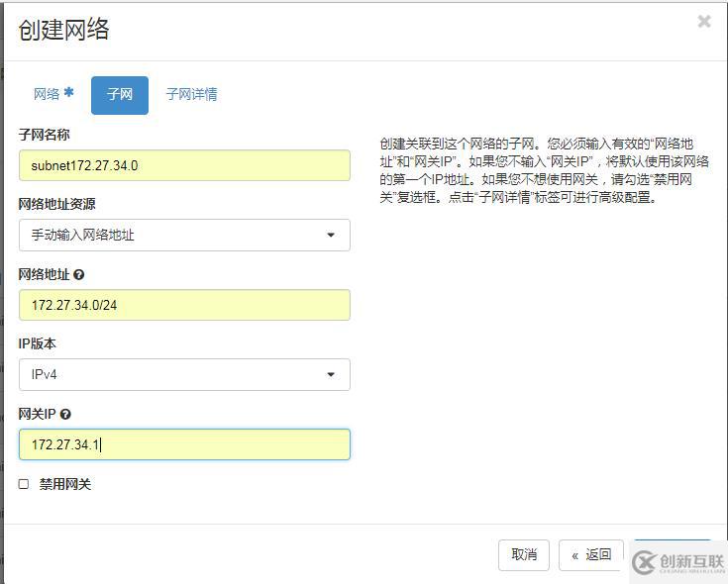
Task: Switch to the 网络 tab
Action: point(53,94)
